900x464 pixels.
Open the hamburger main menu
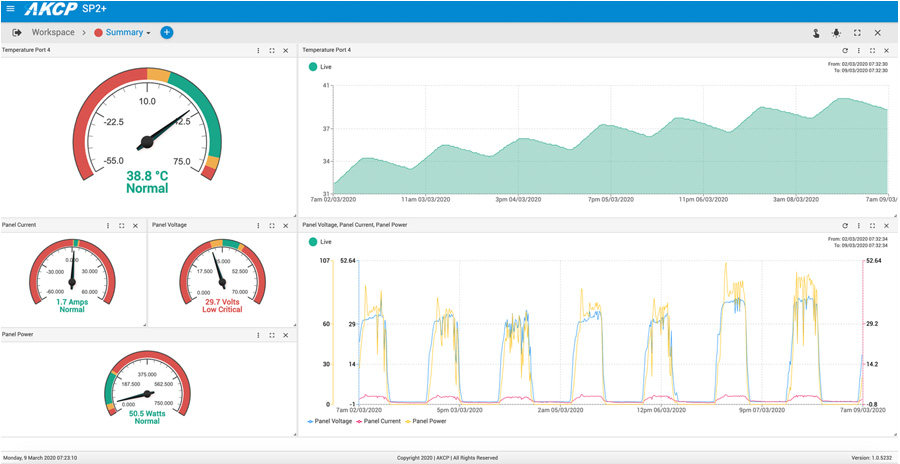click(11, 9)
